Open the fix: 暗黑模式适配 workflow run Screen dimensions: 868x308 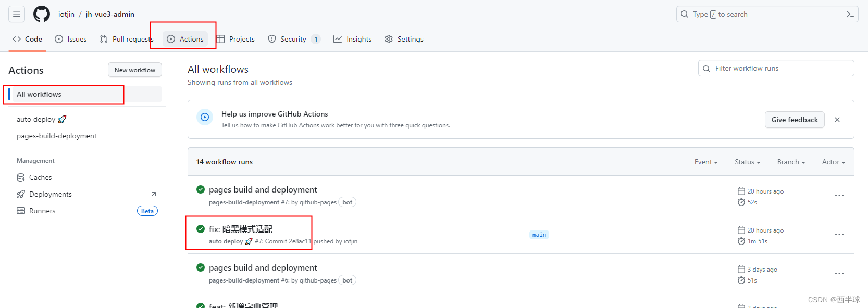click(x=241, y=229)
